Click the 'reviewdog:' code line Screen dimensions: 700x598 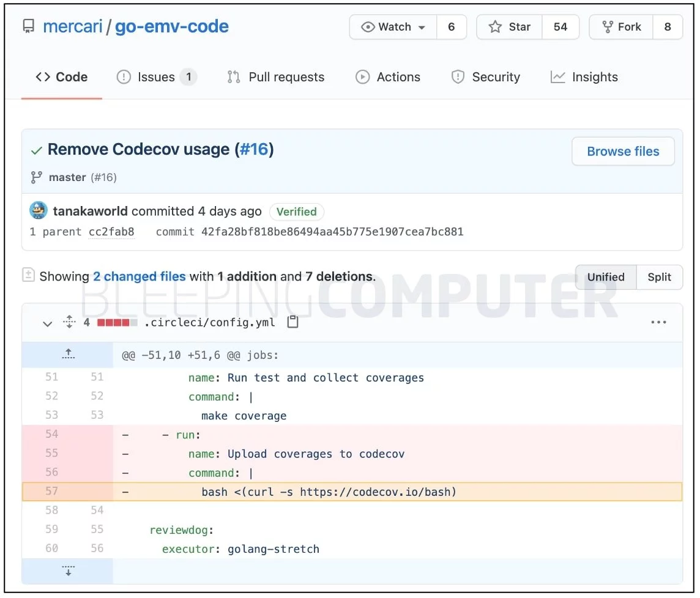182,530
